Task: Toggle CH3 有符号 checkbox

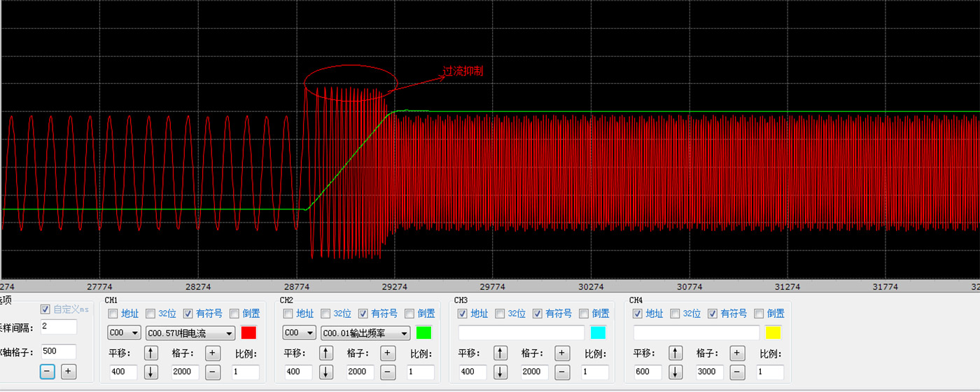Action: click(537, 314)
